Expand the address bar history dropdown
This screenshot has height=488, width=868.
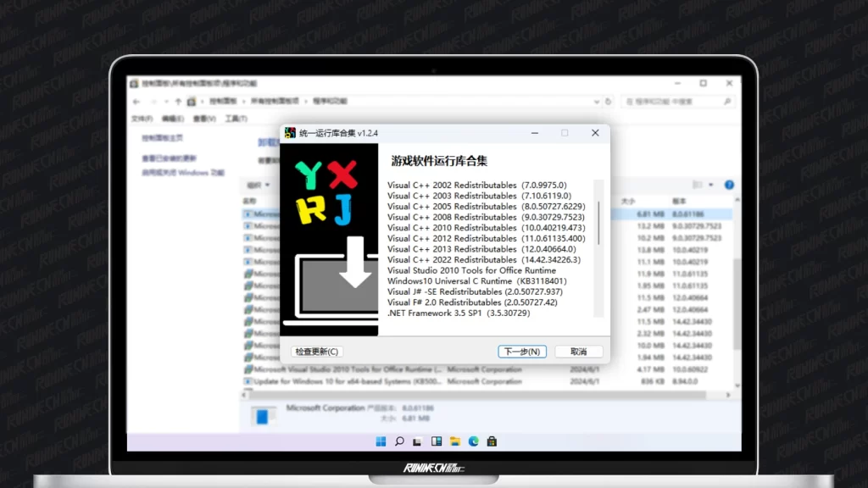[x=596, y=101]
